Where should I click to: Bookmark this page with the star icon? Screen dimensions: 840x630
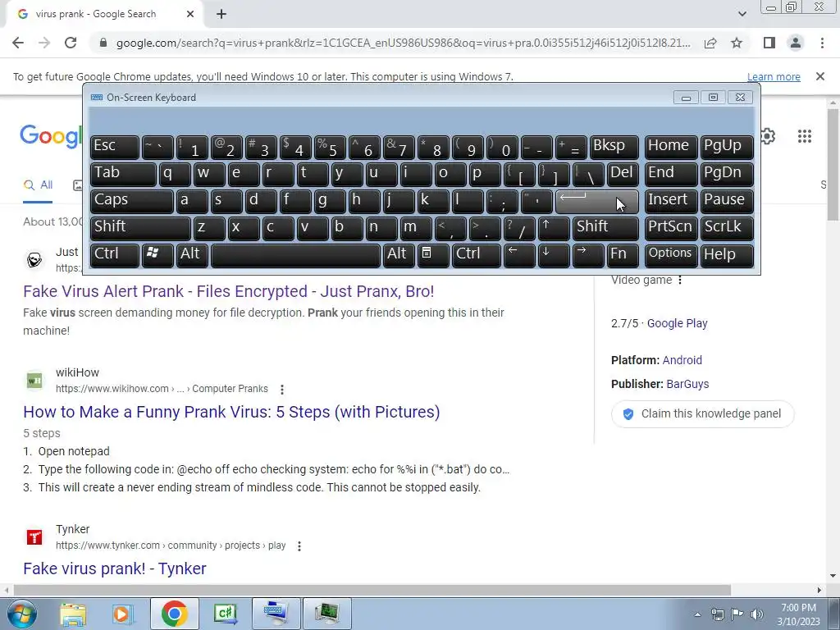tap(737, 43)
